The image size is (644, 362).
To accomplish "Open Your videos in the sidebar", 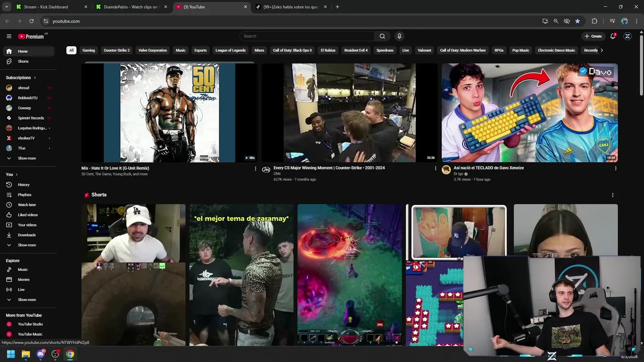I will [28, 225].
